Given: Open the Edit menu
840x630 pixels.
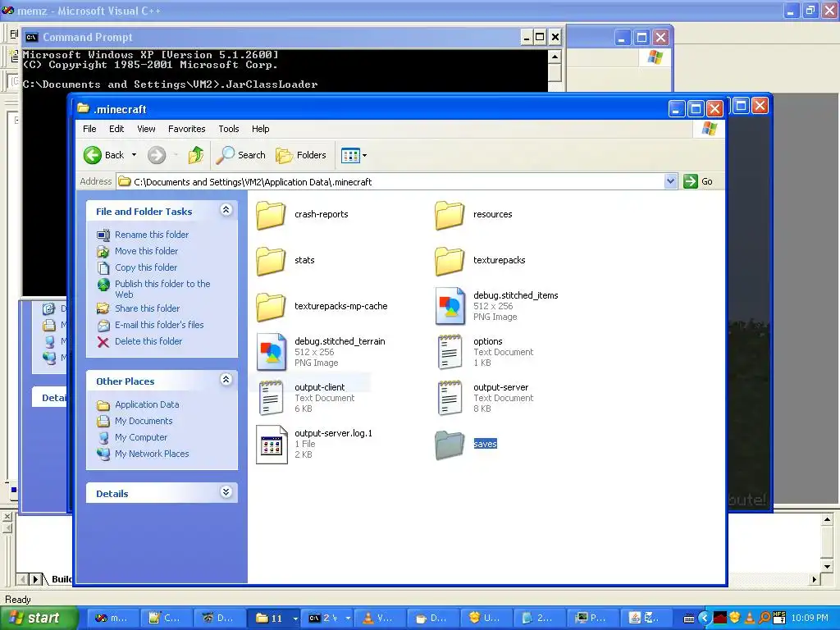Looking at the screenshot, I should click(116, 129).
